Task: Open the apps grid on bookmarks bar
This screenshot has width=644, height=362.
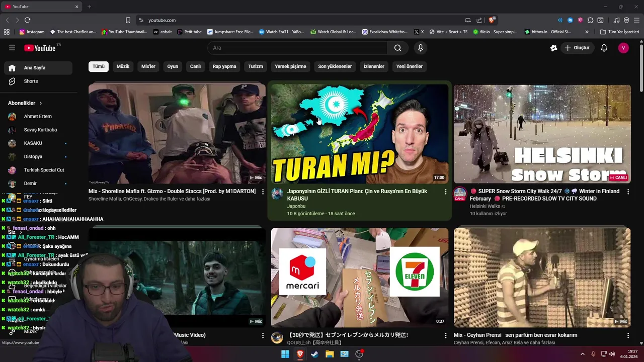Action: coord(7,32)
